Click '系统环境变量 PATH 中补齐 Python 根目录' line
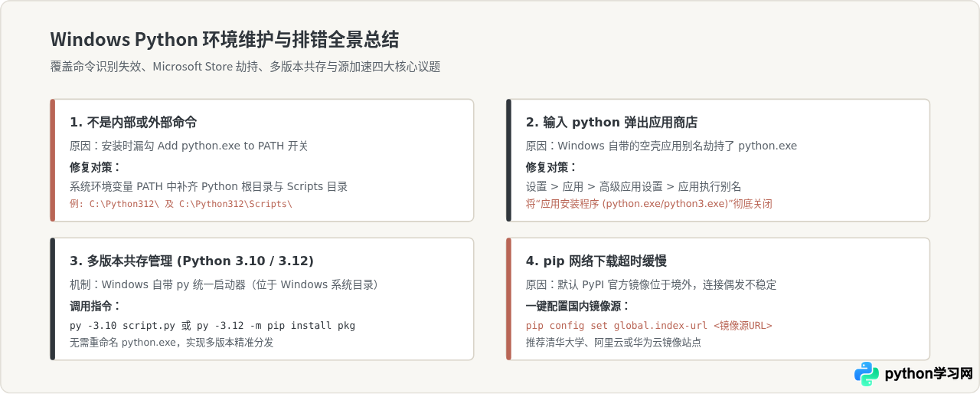 209,186
